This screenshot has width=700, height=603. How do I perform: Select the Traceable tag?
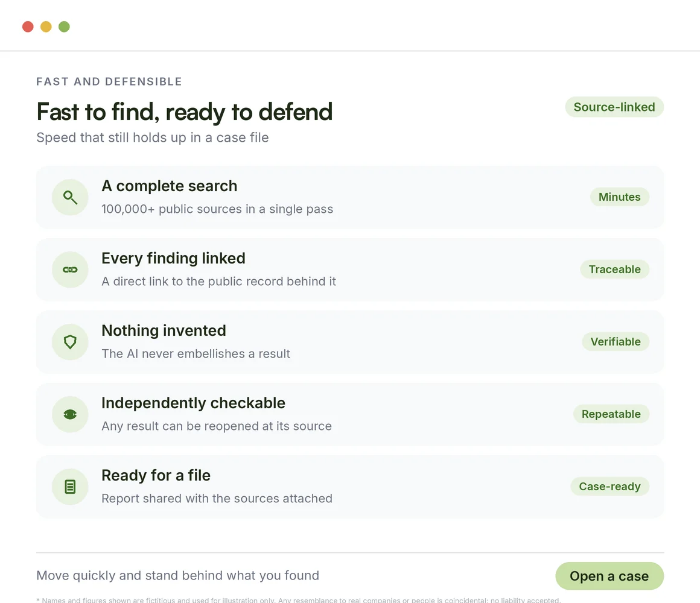[x=614, y=270]
